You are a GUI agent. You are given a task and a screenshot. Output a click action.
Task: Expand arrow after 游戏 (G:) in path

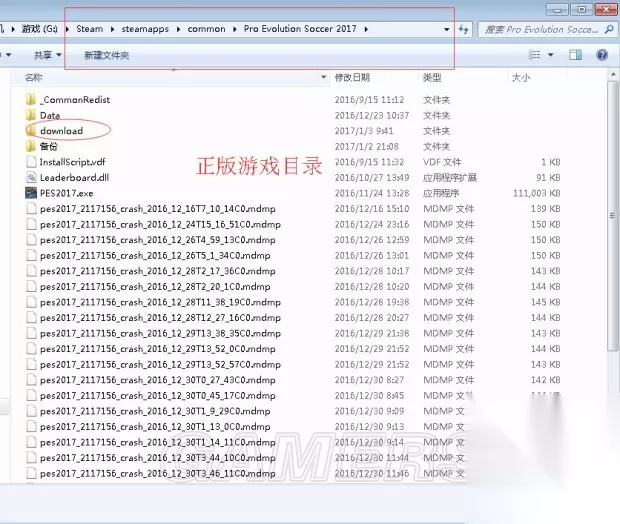[67, 29]
